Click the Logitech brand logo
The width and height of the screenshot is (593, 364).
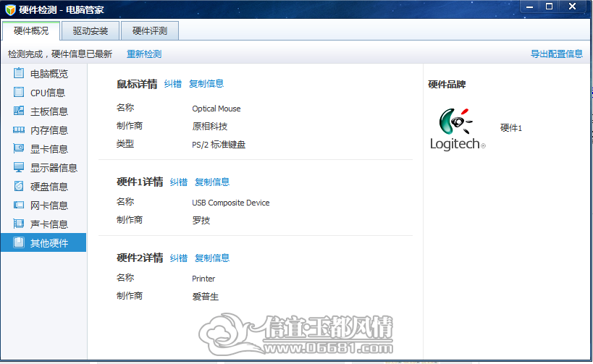tap(458, 130)
